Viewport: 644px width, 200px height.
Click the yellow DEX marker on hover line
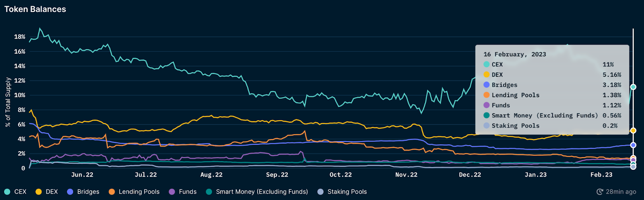tap(633, 131)
